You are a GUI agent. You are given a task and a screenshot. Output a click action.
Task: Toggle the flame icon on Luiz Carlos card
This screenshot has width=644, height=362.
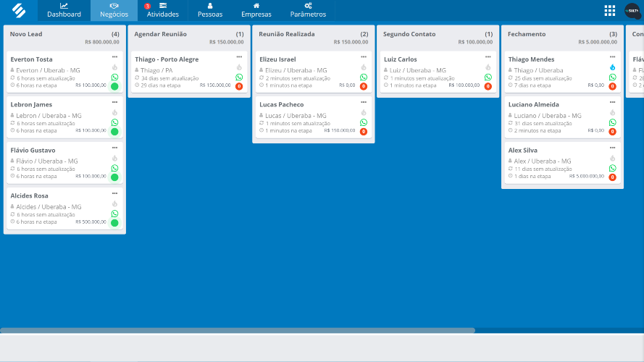point(488,67)
